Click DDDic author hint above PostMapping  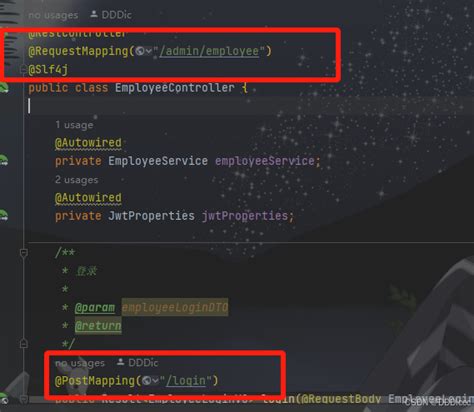[x=138, y=363]
